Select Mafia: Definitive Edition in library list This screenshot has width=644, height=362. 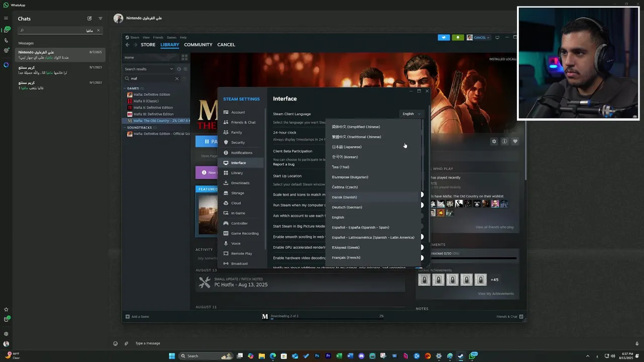coord(151,95)
